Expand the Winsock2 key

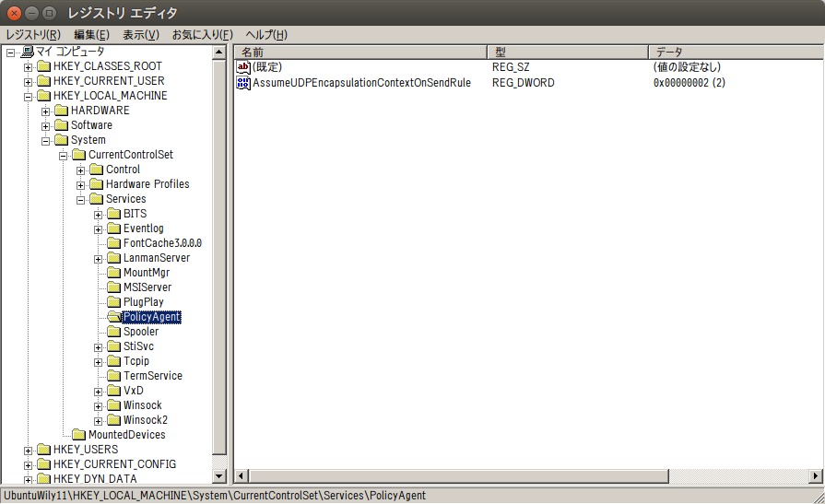99,421
